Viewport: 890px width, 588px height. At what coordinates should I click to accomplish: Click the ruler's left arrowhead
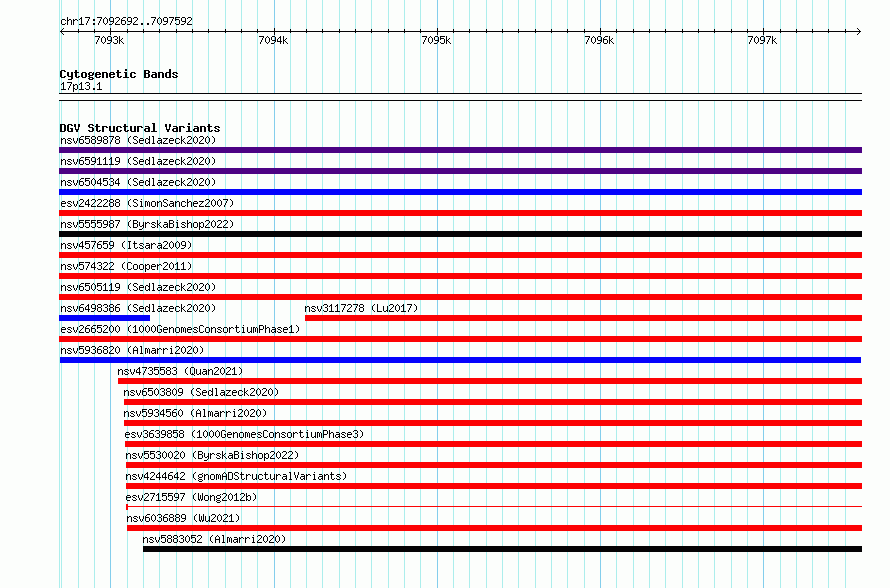(62, 31)
